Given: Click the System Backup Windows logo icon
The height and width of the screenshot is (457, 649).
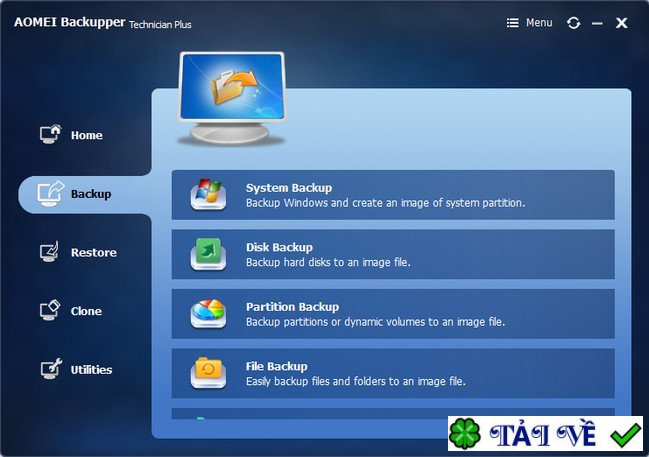Looking at the screenshot, I should pos(208,194).
